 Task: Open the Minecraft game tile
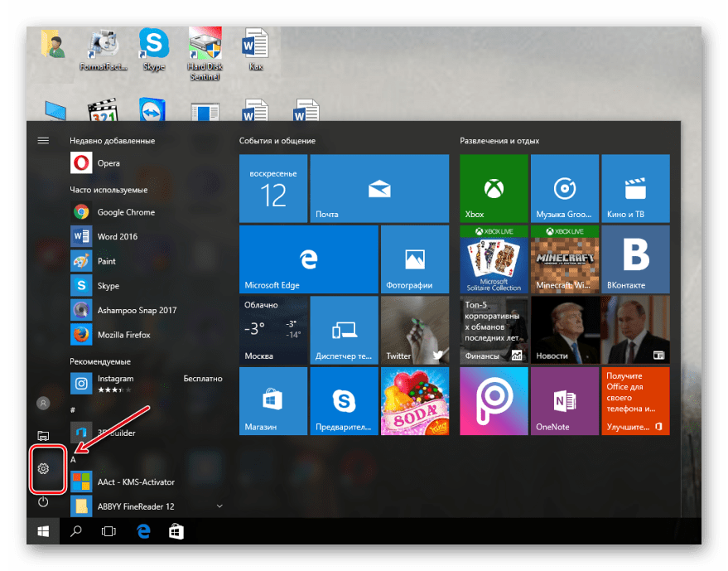pyautogui.click(x=565, y=259)
